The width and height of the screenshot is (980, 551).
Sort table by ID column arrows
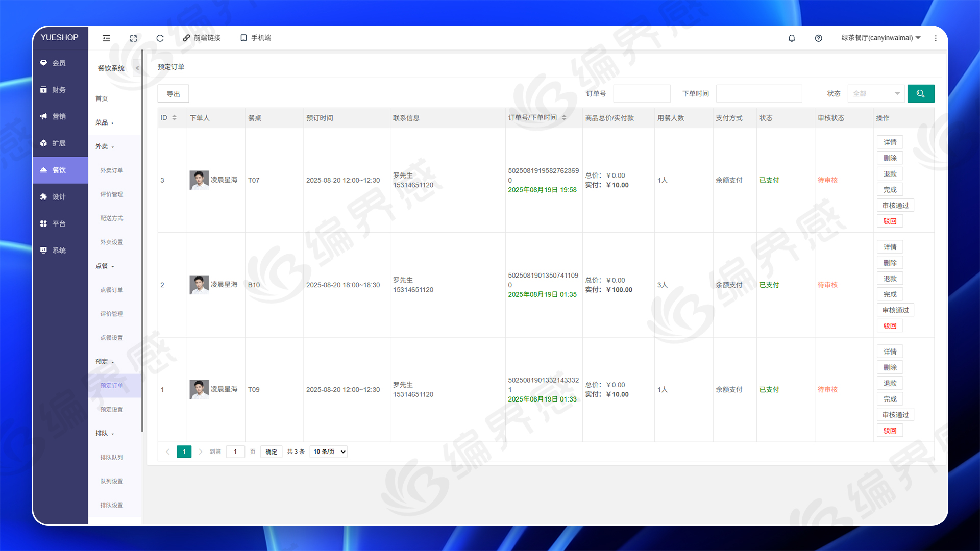pyautogui.click(x=174, y=118)
